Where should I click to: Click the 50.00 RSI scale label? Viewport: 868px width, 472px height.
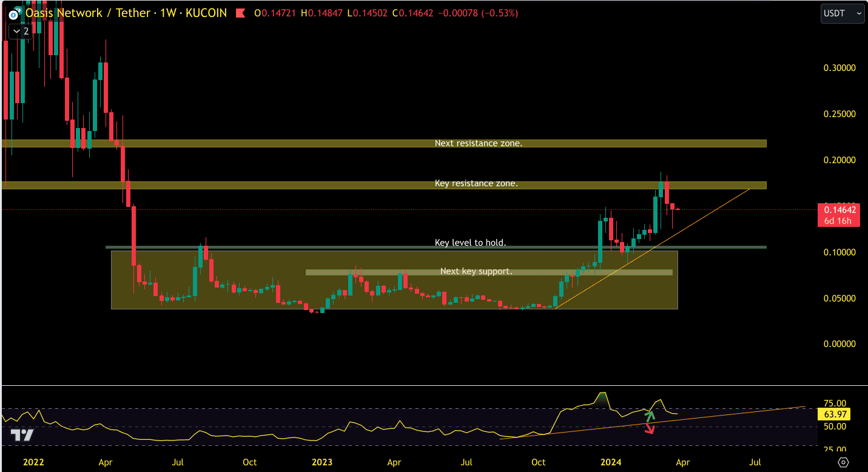pyautogui.click(x=835, y=426)
